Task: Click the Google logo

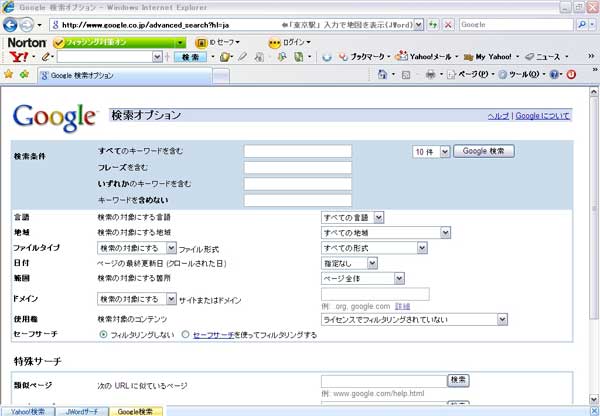Action: click(x=54, y=118)
